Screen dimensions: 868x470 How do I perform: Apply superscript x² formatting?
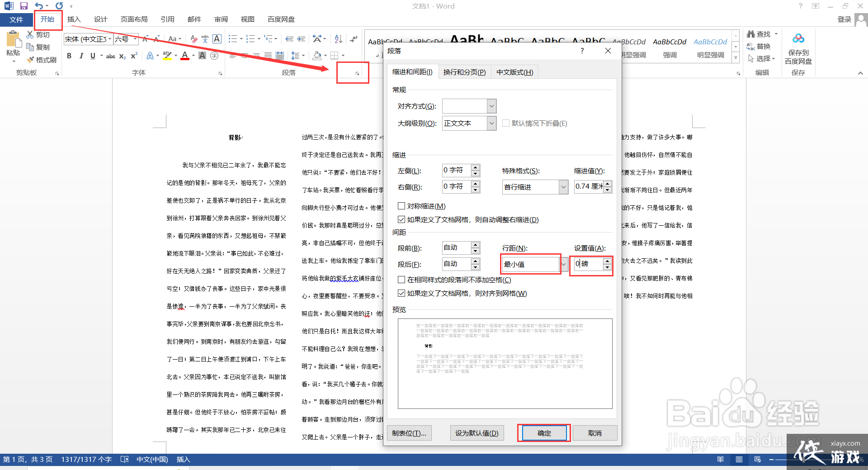134,56
